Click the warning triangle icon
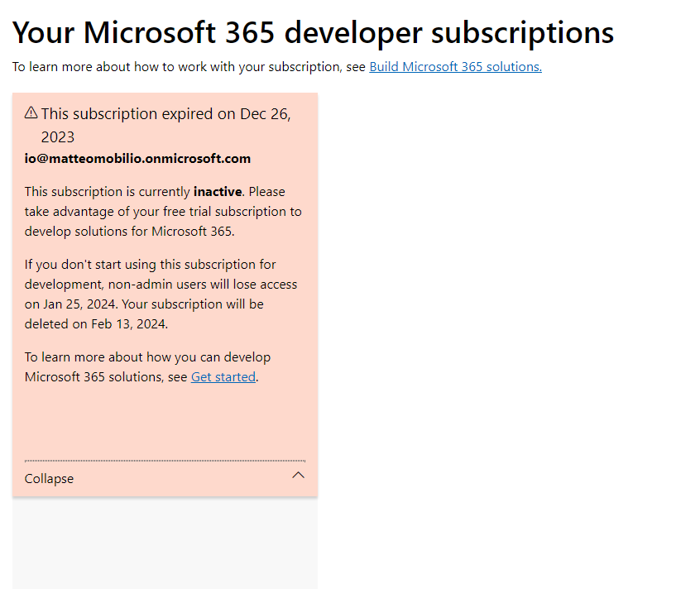 (31, 113)
